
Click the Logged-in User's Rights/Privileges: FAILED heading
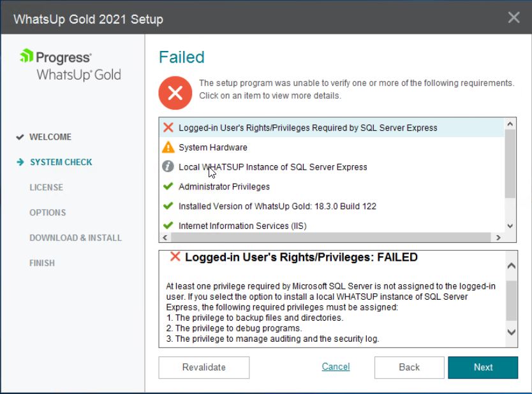[301, 257]
